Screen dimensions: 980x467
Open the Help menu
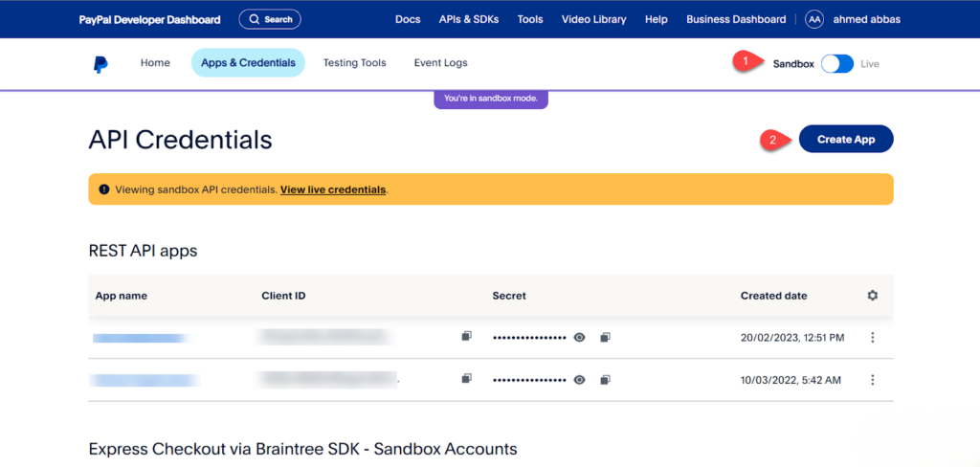(657, 19)
